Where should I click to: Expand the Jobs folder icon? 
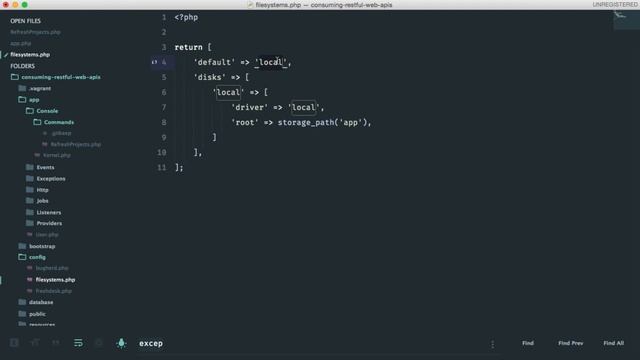(30, 201)
